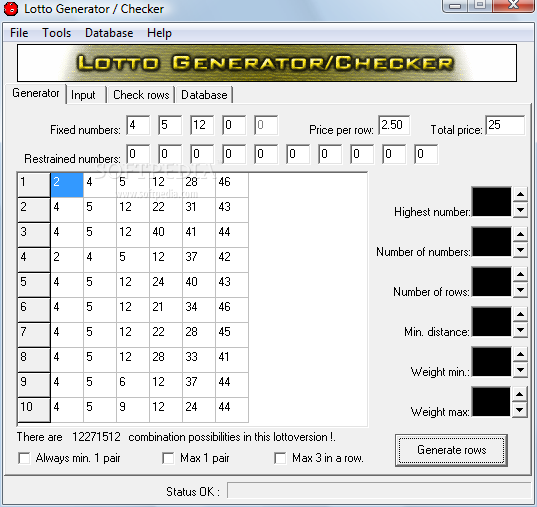Click the 12271512 combinations count text
Viewport: 537px width, 507px height.
point(96,437)
